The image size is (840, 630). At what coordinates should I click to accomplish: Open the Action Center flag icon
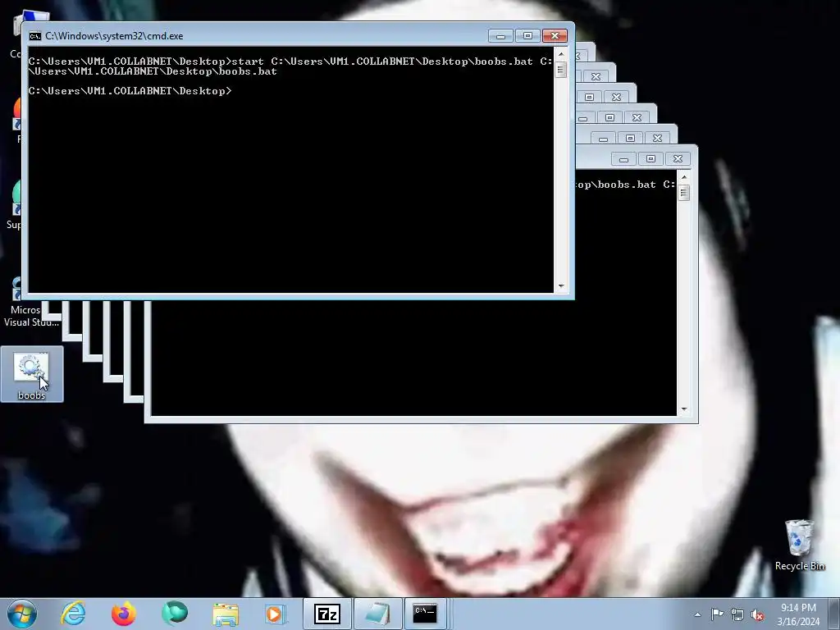point(717,614)
